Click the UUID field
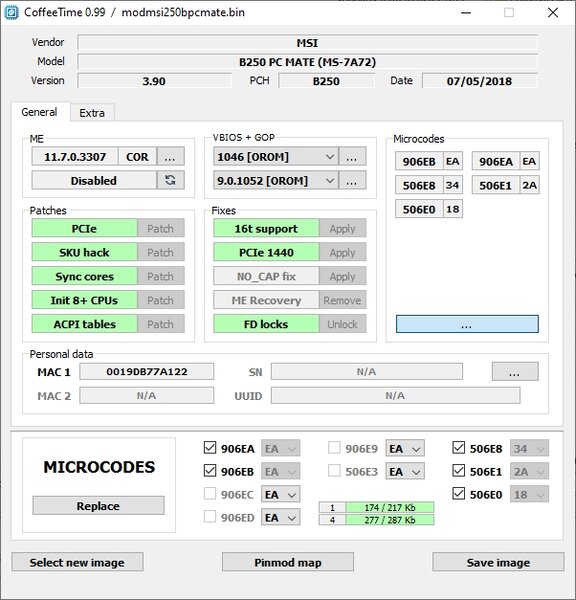576x600 pixels. (395, 395)
